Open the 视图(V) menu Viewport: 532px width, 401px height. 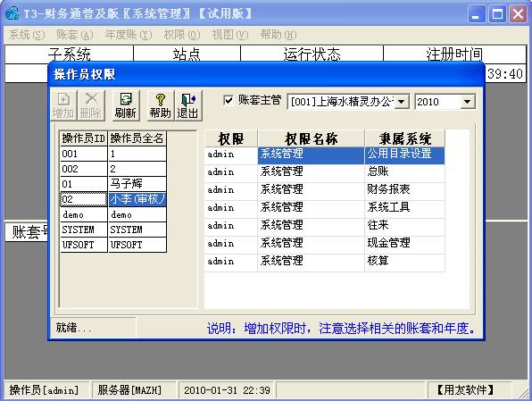[230, 35]
